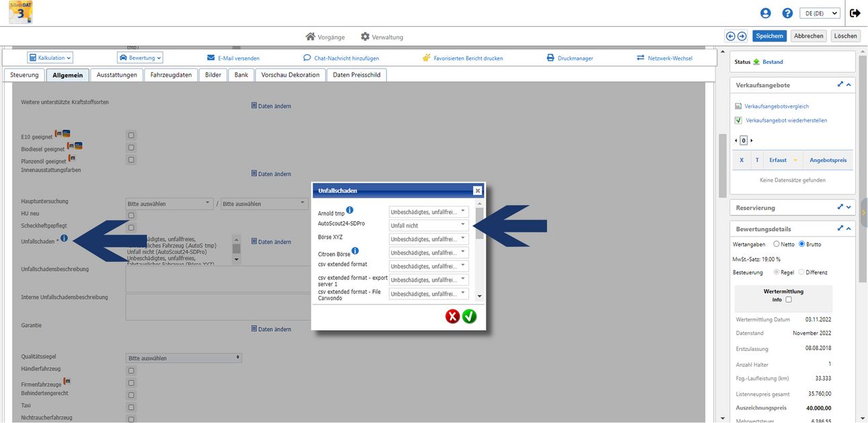
Task: Open the Verkaufsangebotsvergleich link
Action: tap(776, 106)
